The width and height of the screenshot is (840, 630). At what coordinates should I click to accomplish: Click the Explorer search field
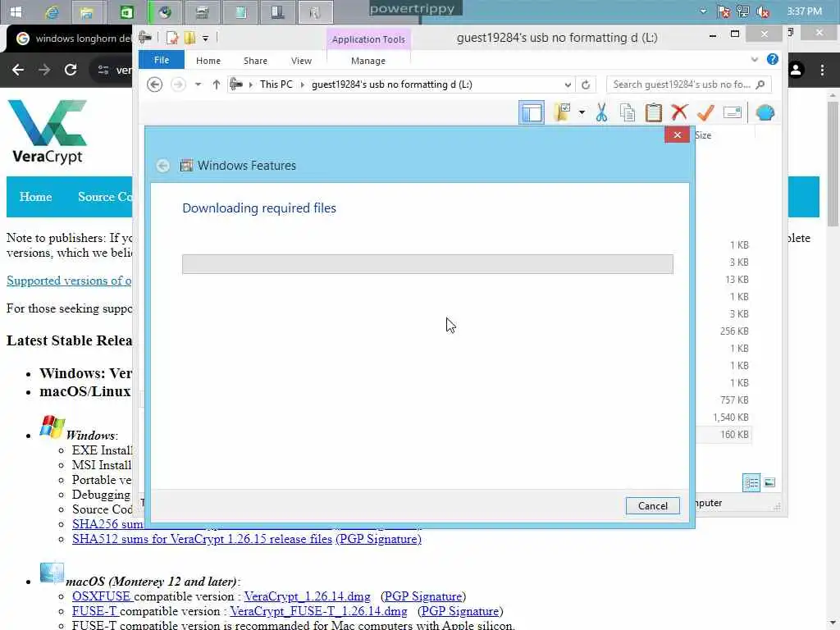[688, 84]
